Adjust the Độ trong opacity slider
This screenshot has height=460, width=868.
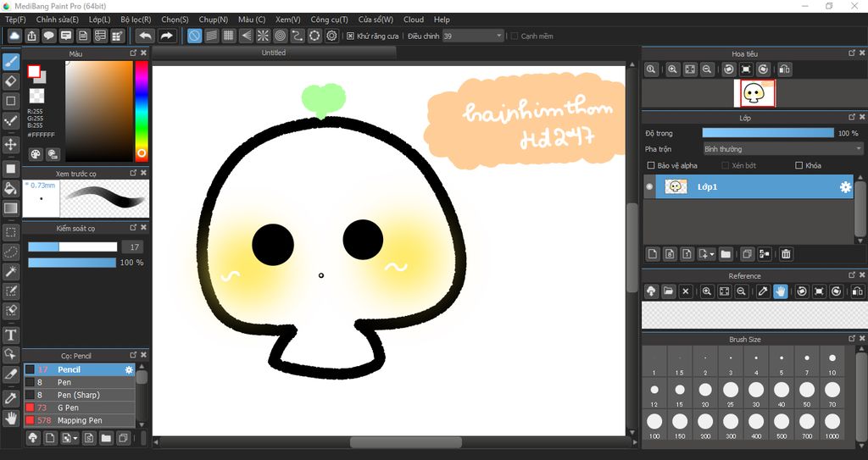click(x=768, y=133)
